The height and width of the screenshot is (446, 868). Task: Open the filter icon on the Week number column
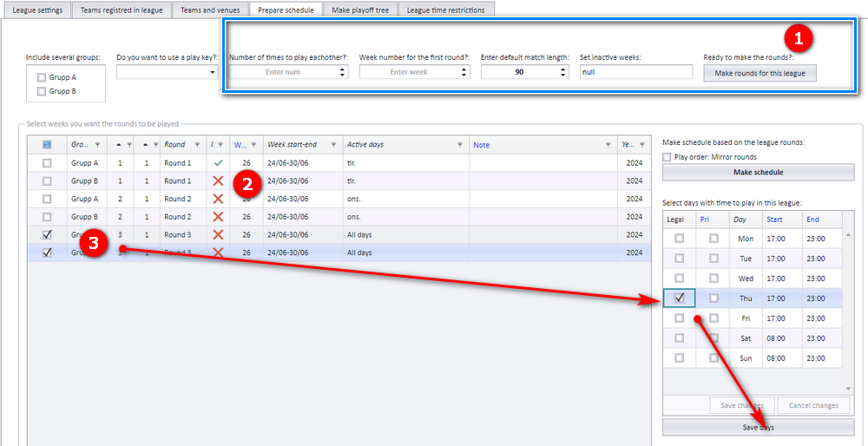pyautogui.click(x=253, y=145)
